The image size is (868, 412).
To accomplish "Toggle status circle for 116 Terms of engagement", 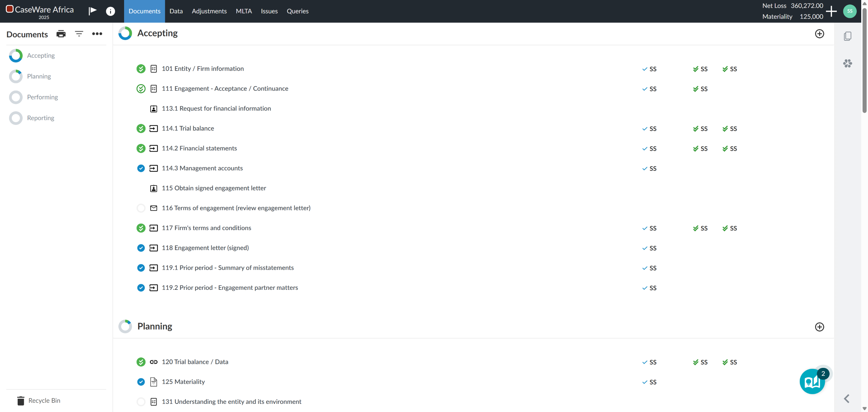I will [141, 208].
